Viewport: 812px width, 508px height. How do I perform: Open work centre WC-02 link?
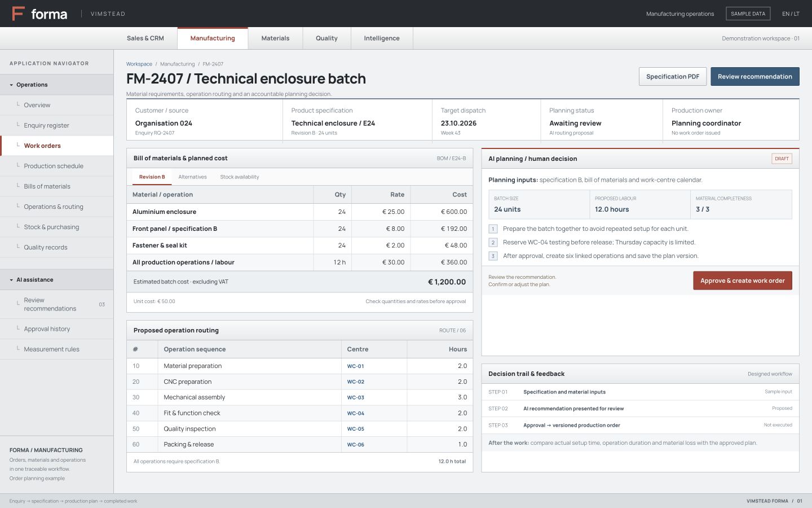click(x=356, y=382)
